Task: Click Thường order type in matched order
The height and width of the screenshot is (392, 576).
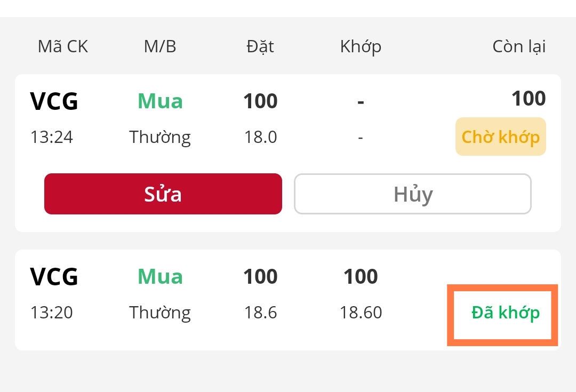Action: point(160,313)
